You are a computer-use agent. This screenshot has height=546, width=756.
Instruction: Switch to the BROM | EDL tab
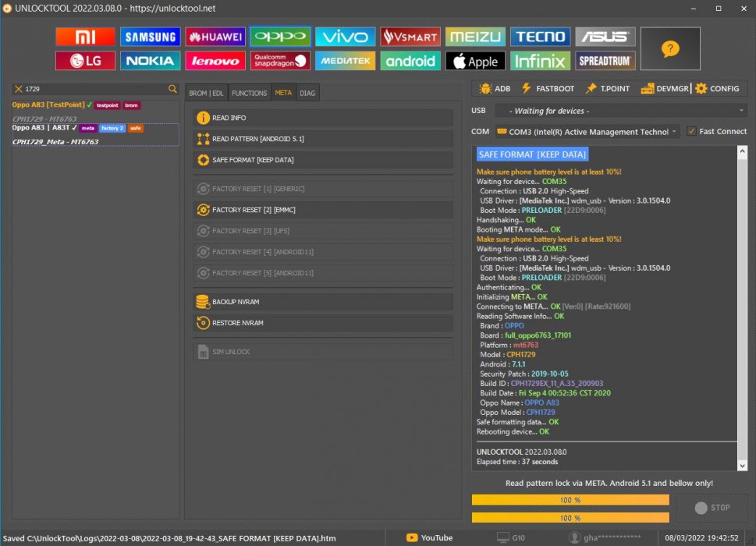[x=206, y=93]
